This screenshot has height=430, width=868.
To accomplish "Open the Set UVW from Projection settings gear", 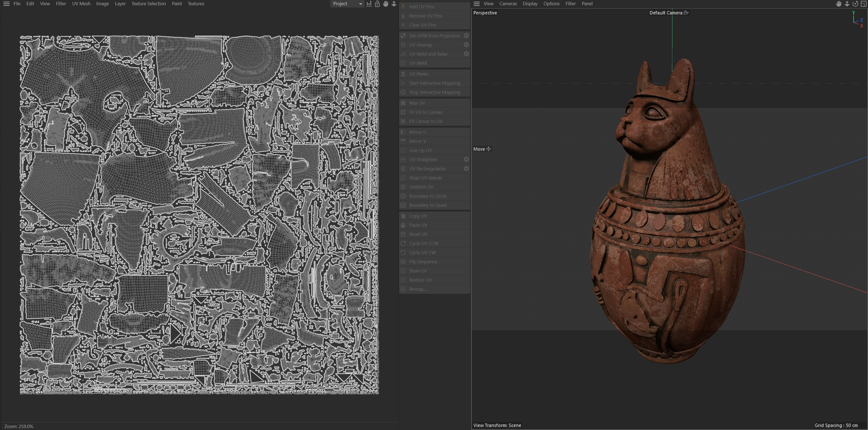I will click(466, 36).
